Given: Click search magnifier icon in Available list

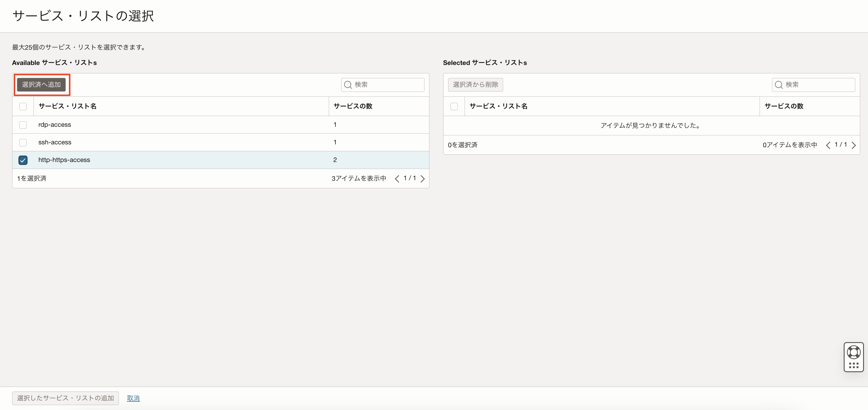Looking at the screenshot, I should click(348, 85).
